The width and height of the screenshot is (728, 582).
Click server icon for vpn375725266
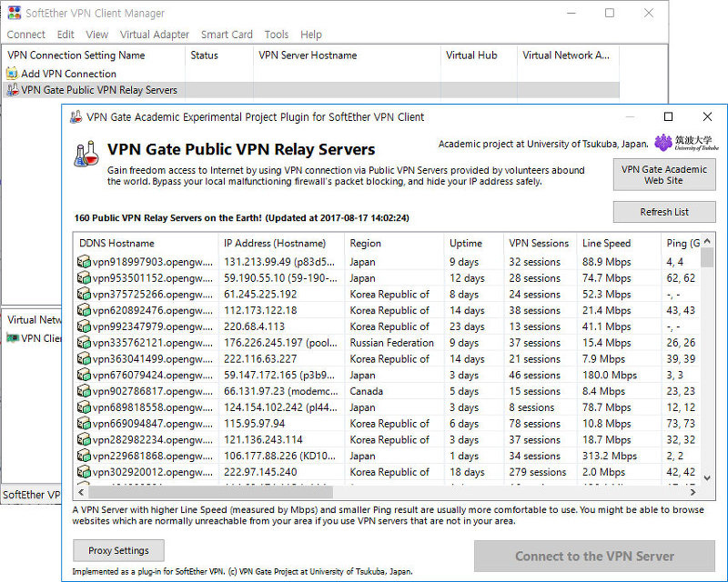(x=84, y=295)
